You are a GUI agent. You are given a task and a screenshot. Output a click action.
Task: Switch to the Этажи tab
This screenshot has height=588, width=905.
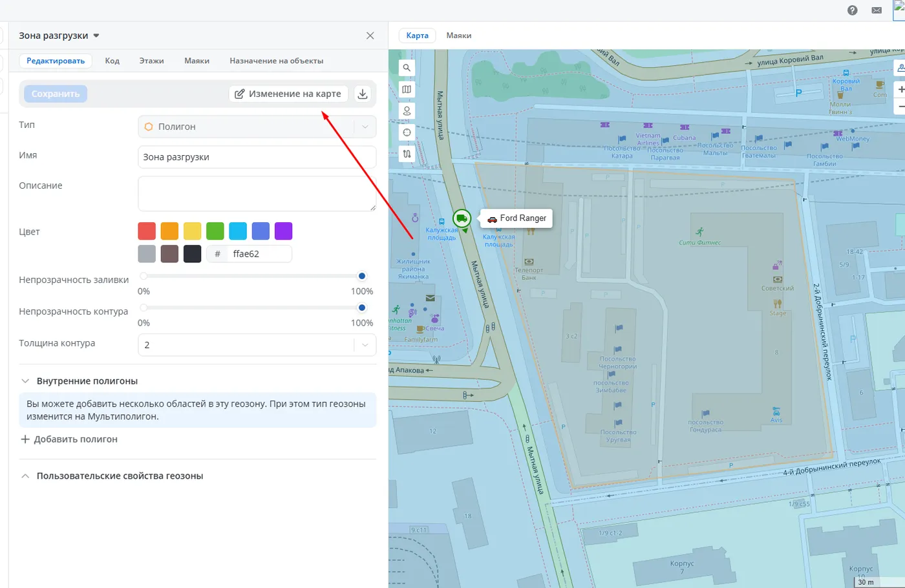pos(151,61)
